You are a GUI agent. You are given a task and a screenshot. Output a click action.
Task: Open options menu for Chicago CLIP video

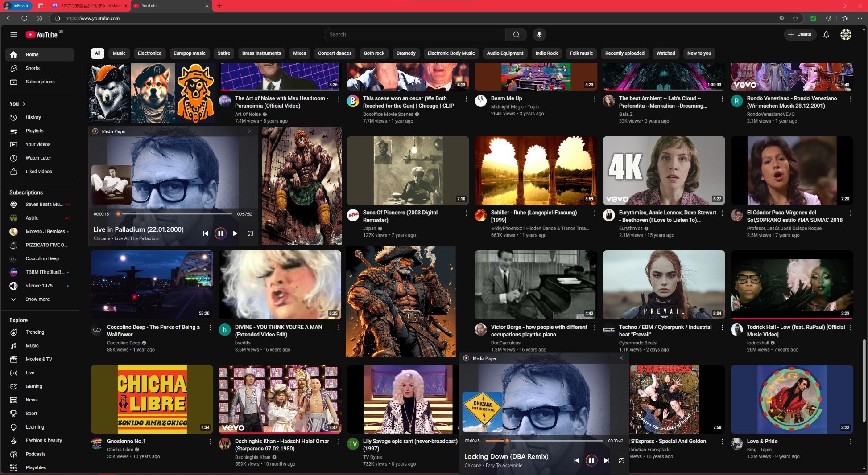coord(467,99)
